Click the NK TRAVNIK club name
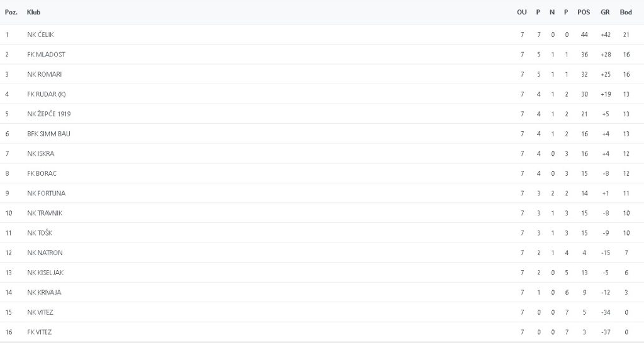 pos(45,213)
